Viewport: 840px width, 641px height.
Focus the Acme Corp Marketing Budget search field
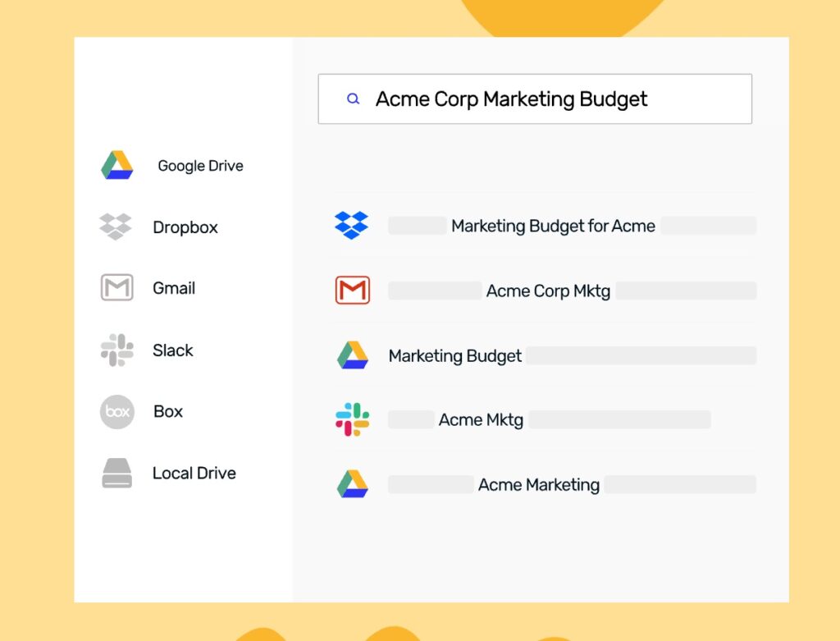click(x=535, y=99)
